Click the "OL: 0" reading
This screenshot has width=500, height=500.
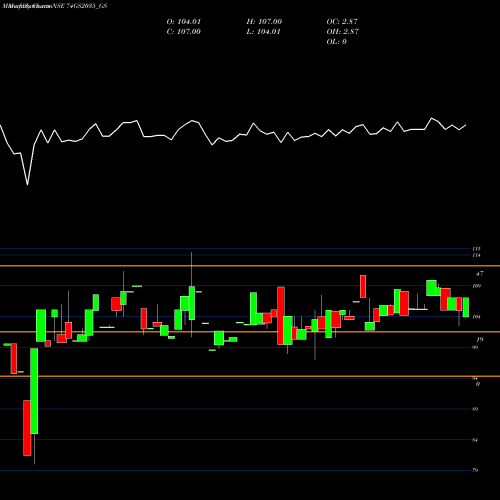(337, 42)
